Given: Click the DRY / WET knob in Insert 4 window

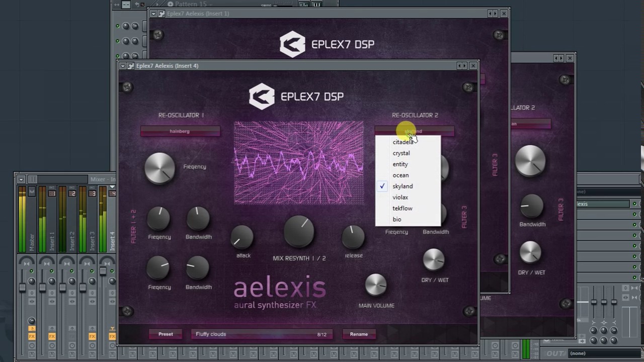Looking at the screenshot, I should [x=434, y=260].
